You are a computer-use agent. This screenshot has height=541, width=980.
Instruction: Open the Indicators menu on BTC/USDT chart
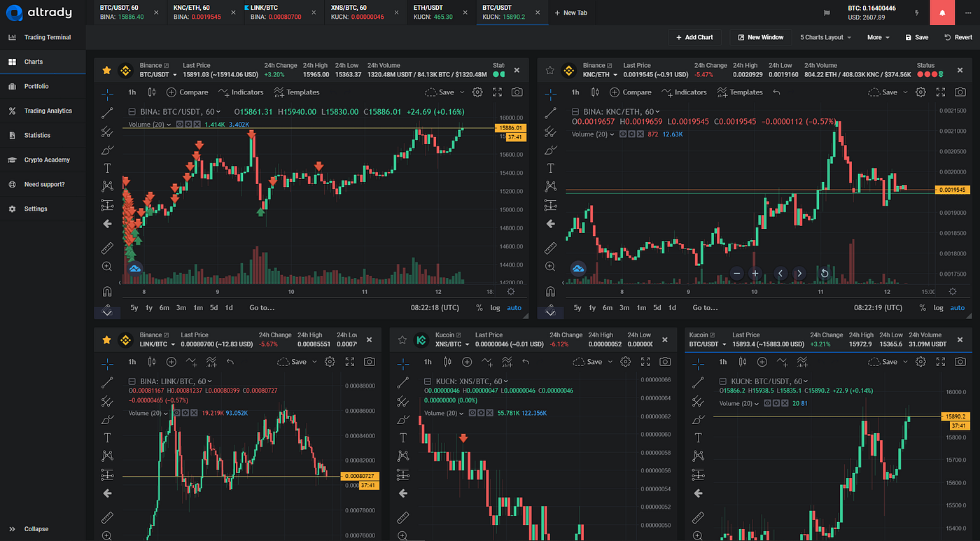pos(246,92)
